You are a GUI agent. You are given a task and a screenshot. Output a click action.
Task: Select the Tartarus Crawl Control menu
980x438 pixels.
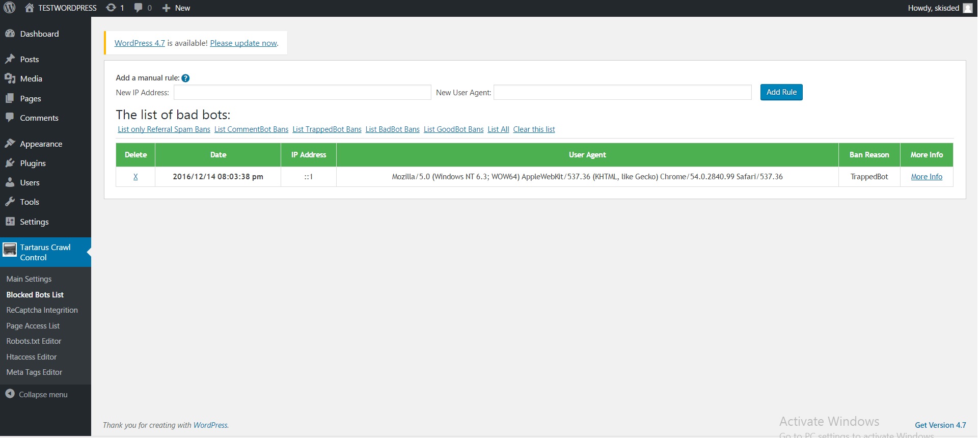tap(45, 252)
